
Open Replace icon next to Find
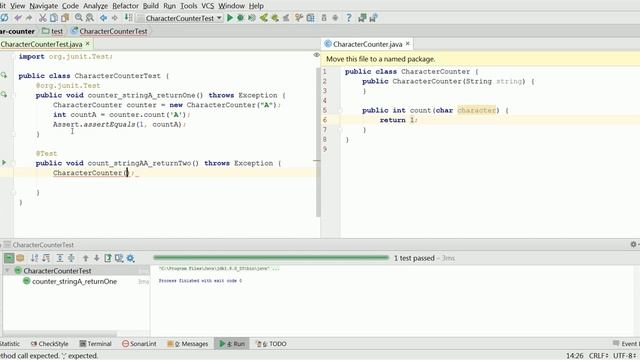pyautogui.click(x=90, y=18)
